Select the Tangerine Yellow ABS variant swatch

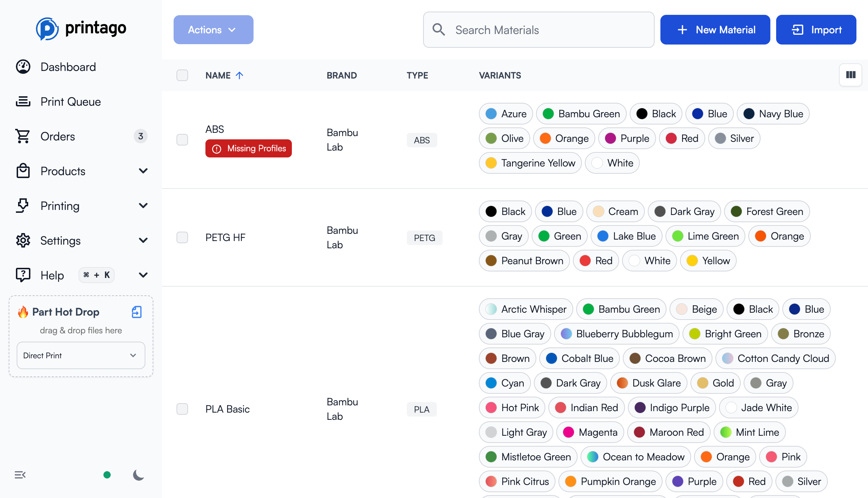tap(530, 163)
